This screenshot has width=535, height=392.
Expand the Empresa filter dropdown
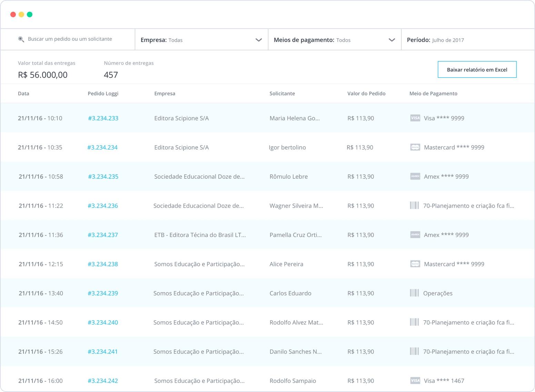[259, 40]
